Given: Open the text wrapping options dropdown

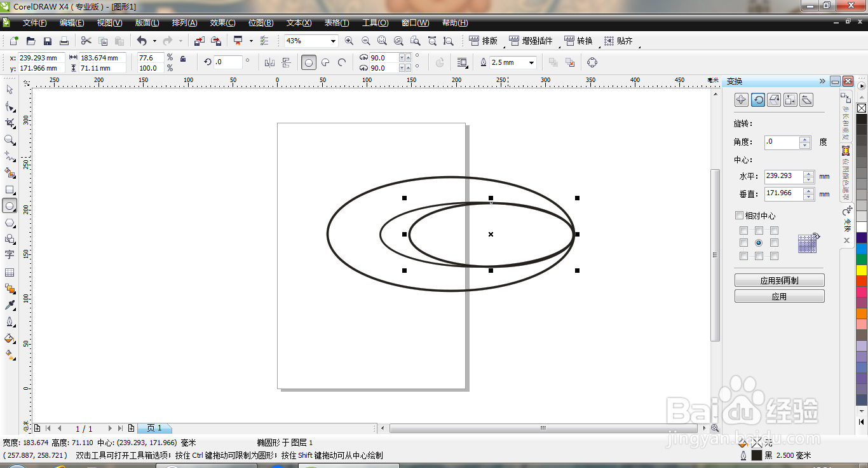Looking at the screenshot, I should [462, 62].
